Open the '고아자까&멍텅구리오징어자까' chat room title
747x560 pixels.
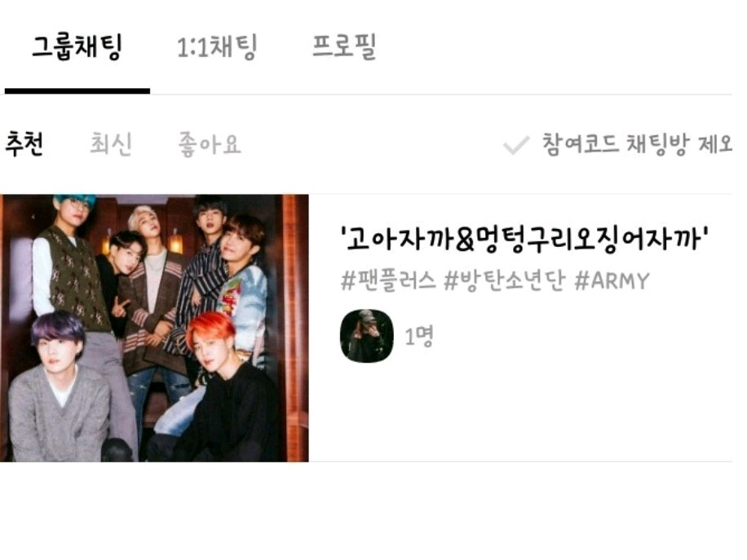click(x=524, y=238)
